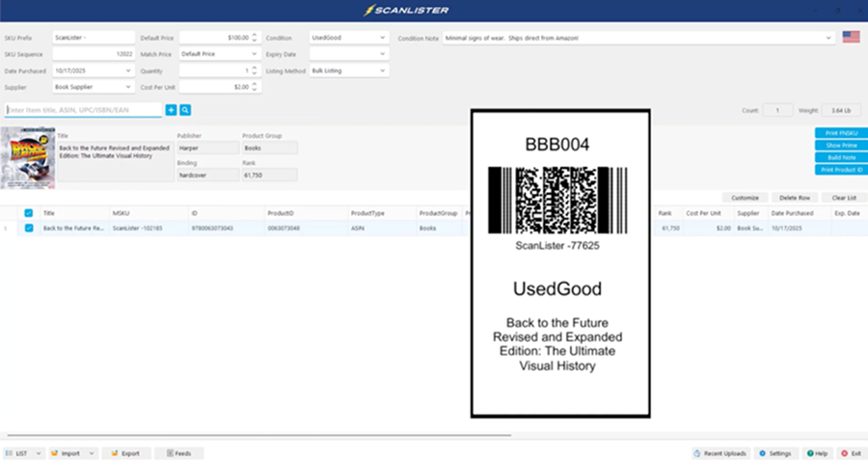Image resolution: width=868 pixels, height=466 pixels.
Task: Click the Publisher field showing Harper
Action: [208, 148]
